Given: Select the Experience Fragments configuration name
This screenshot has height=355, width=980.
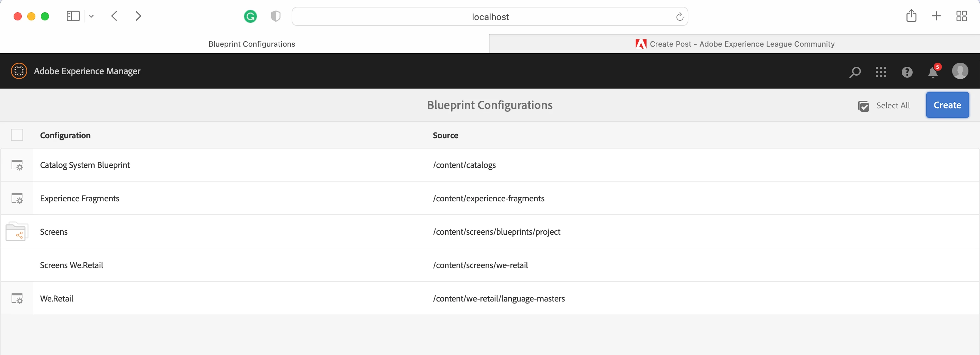Looking at the screenshot, I should (80, 198).
